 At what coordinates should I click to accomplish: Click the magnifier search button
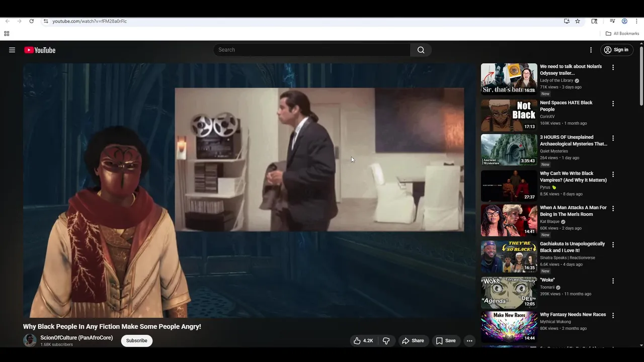[421, 50]
